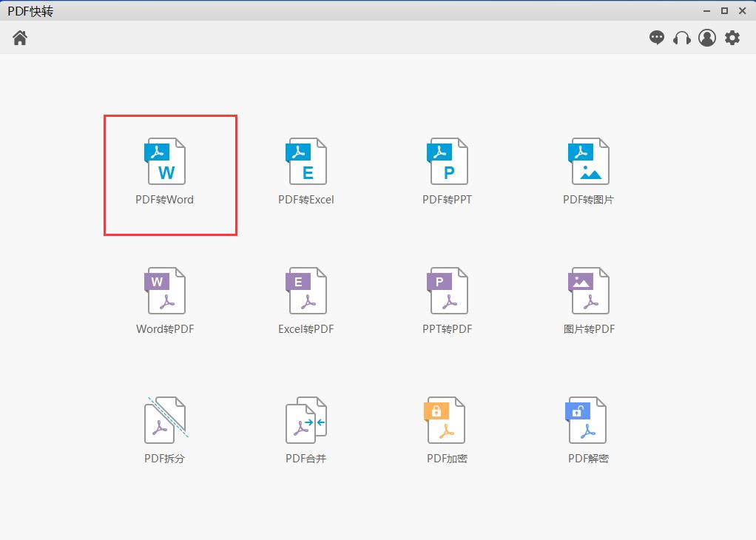Open the PDF解密 decryption icon
756x540 pixels.
point(586,420)
